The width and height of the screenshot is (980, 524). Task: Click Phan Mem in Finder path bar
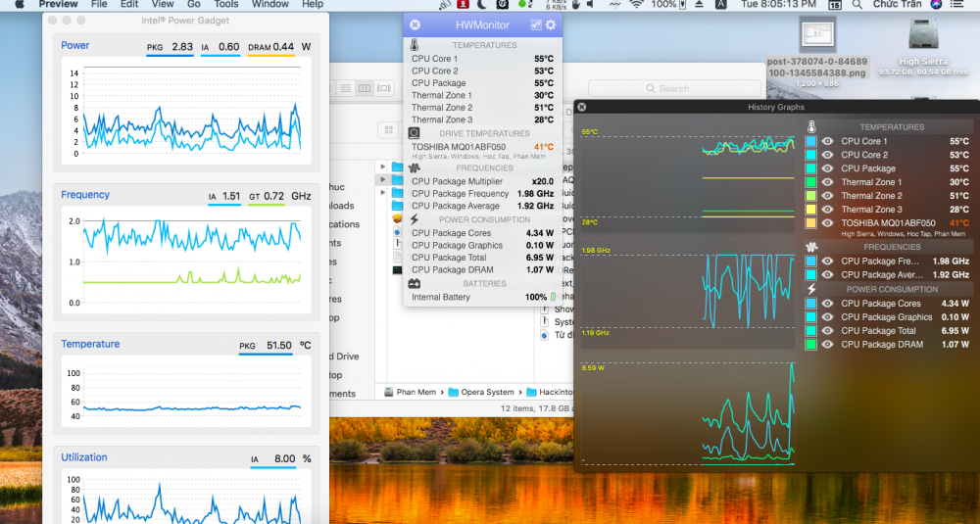pyautogui.click(x=410, y=392)
